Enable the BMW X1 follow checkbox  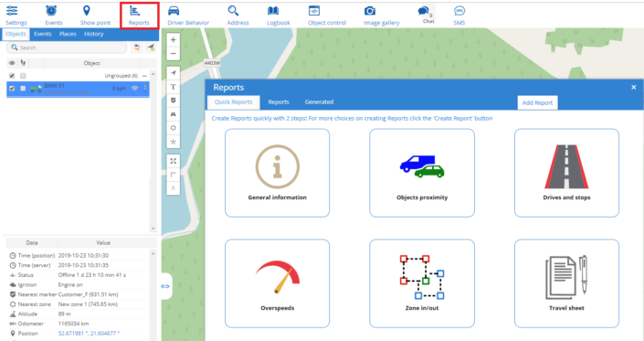point(23,89)
